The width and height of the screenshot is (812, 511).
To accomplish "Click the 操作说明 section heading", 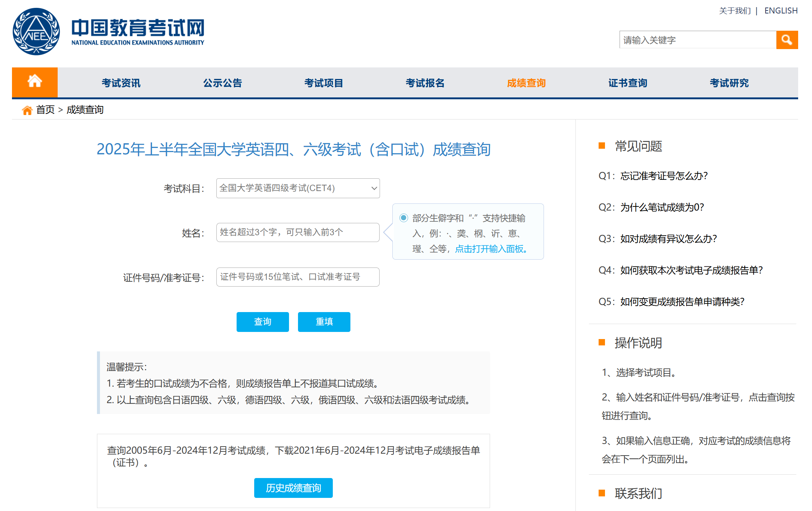I will click(638, 343).
